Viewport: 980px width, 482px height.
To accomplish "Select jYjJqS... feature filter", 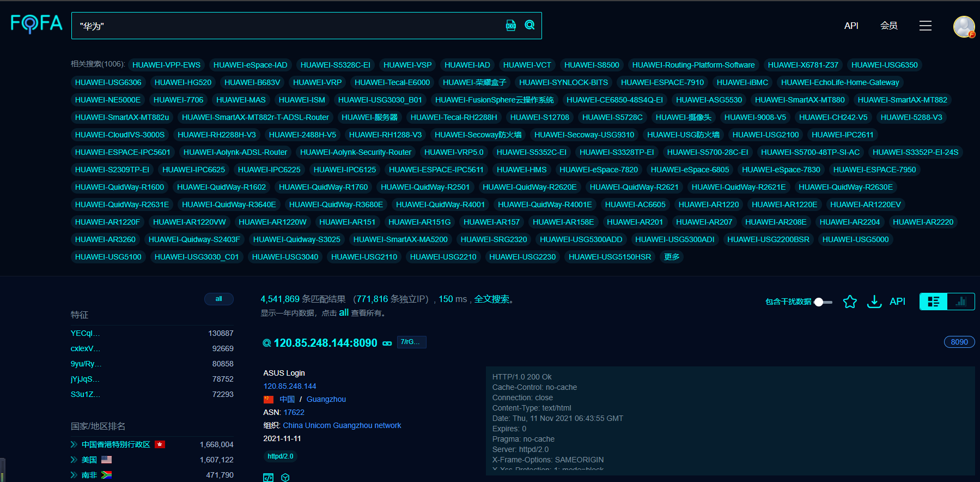I will tap(85, 379).
